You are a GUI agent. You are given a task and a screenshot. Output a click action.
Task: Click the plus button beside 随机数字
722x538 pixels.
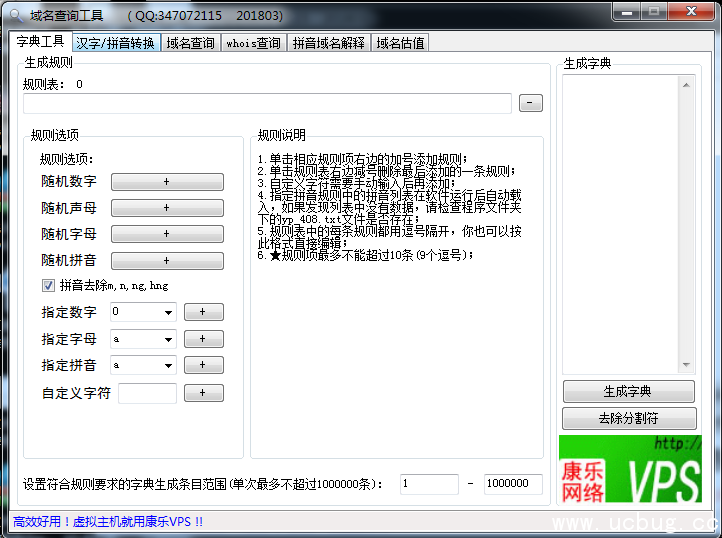tap(167, 182)
